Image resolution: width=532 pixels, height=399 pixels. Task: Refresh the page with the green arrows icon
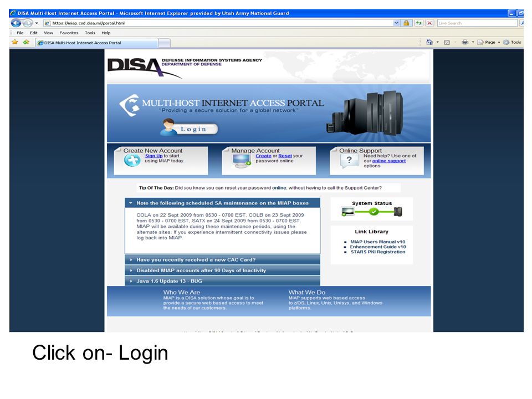coord(419,23)
